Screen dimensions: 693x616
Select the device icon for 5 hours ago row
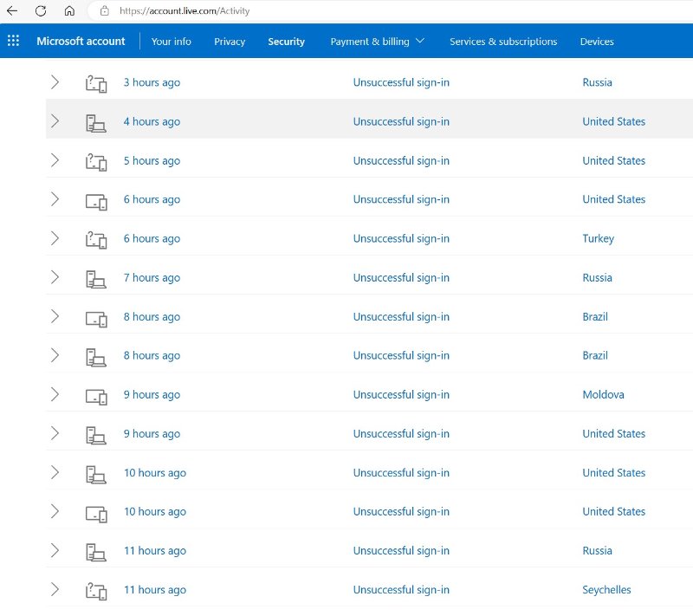[x=96, y=161]
